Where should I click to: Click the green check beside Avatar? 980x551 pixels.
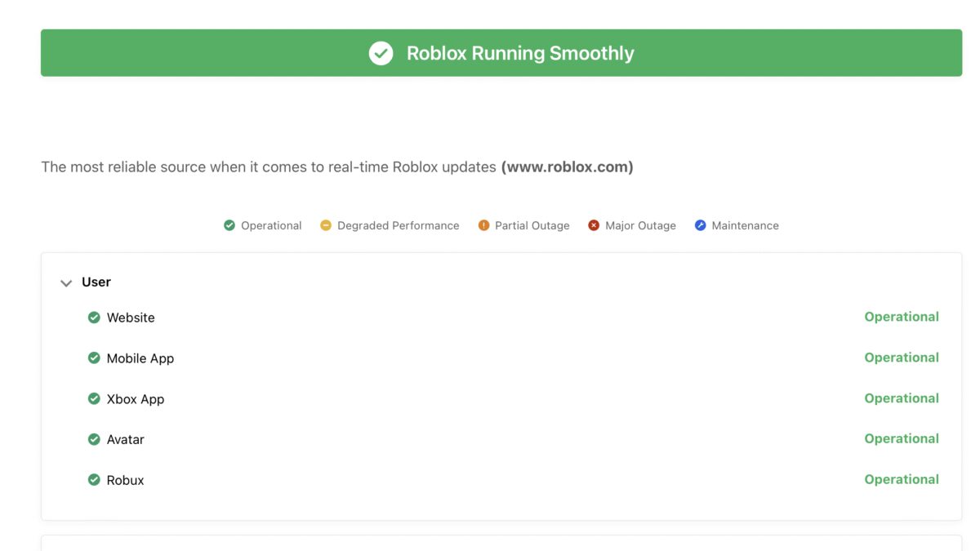94,439
